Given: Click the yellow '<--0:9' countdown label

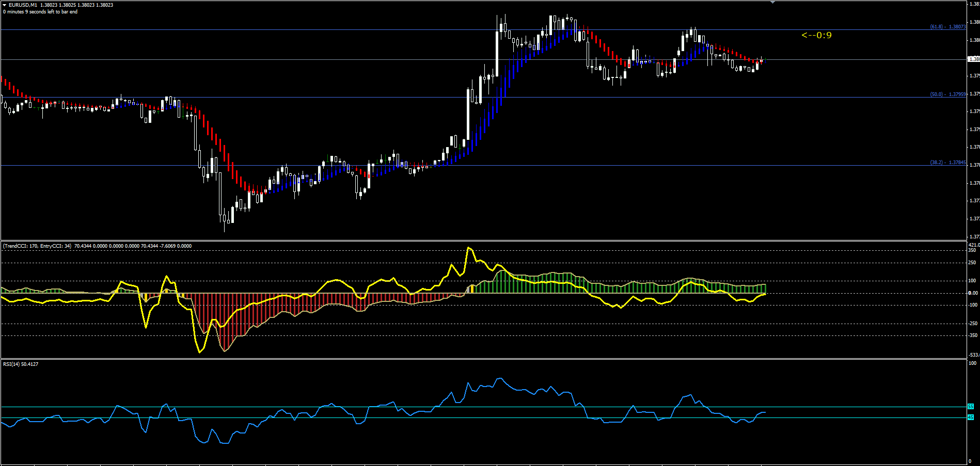Looking at the screenshot, I should [x=816, y=35].
